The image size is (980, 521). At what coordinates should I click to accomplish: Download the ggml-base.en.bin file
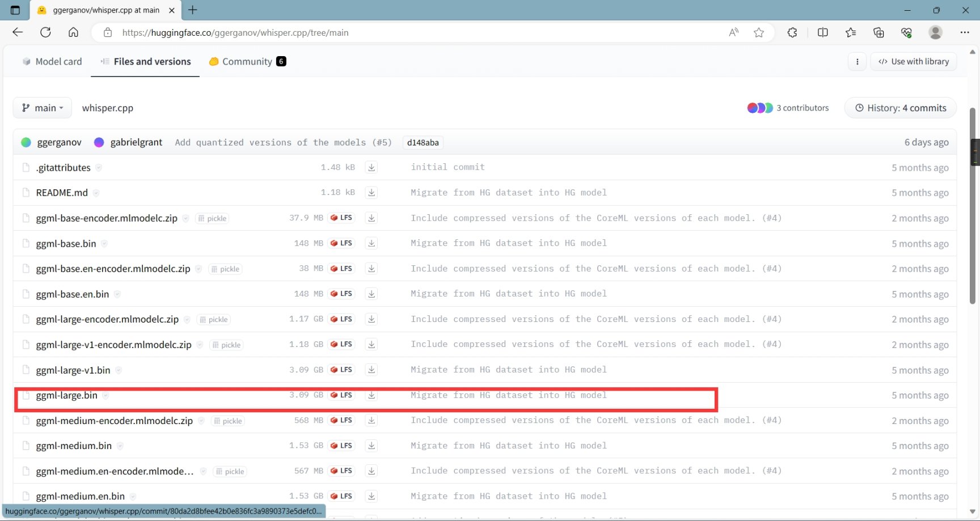pos(371,294)
